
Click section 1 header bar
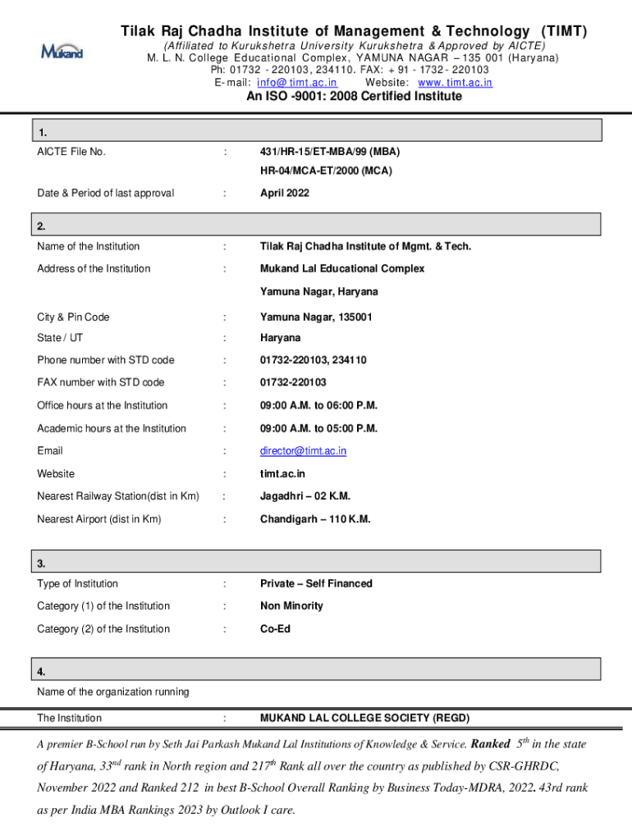pos(317,131)
